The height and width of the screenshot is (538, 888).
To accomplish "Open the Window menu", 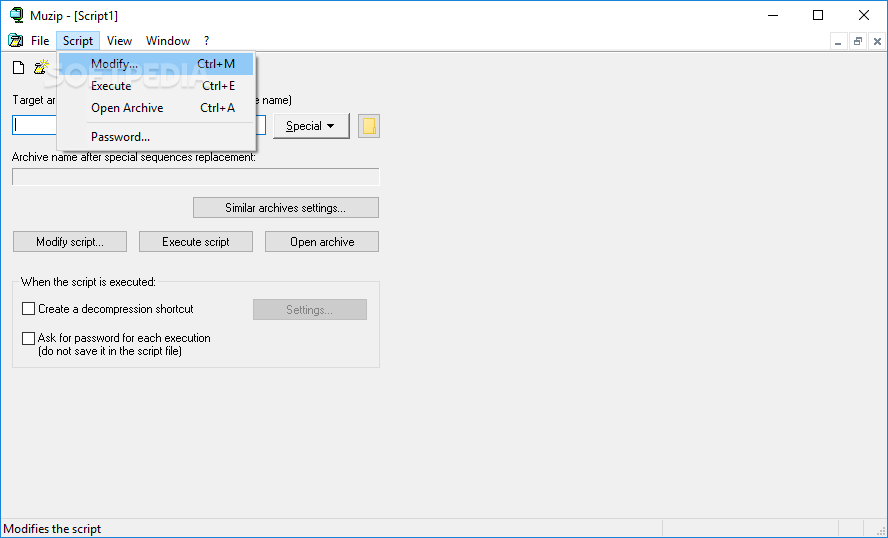I will pos(168,41).
